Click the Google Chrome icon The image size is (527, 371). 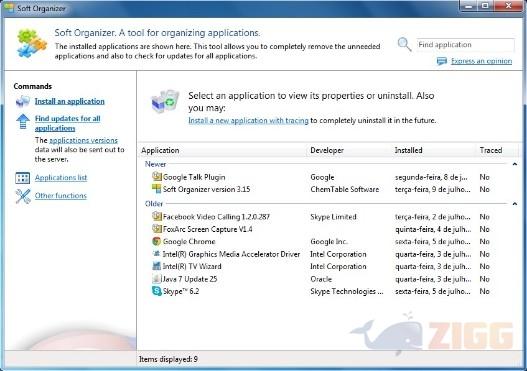coord(157,241)
